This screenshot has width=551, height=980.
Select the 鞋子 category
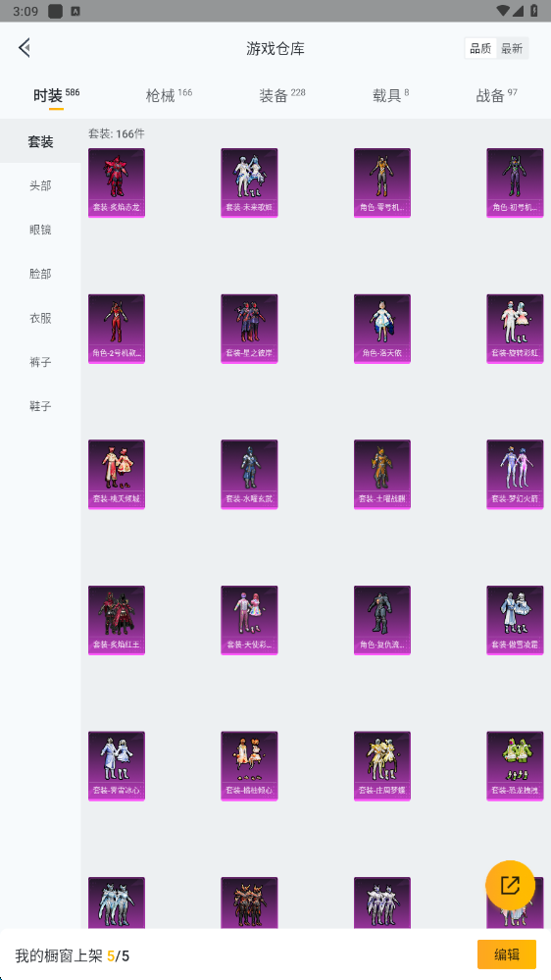[40, 406]
